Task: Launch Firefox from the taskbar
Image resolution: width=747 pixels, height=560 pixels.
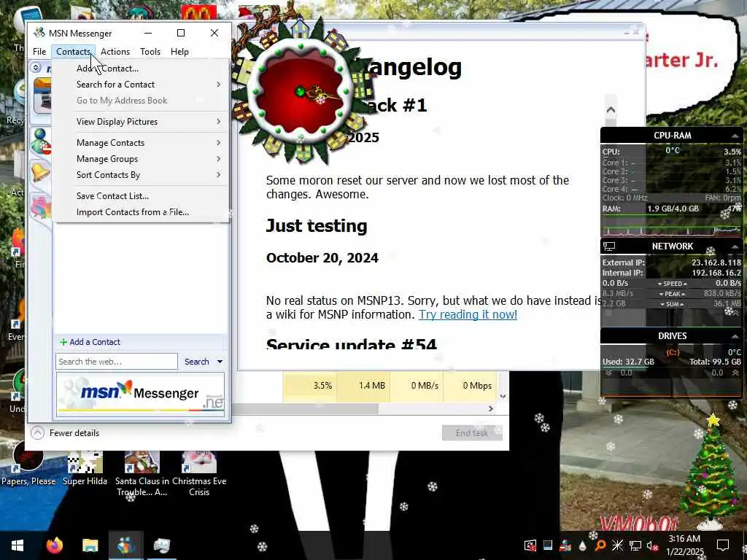Action: (54, 545)
